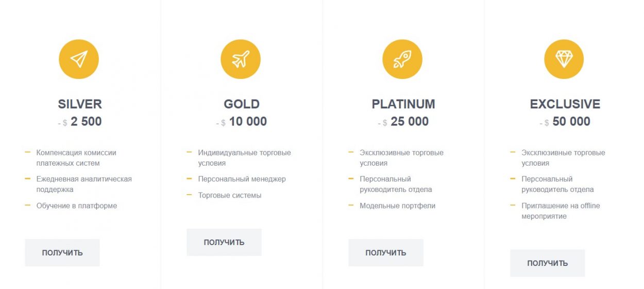644x289 pixels.
Task: Click the Модельные портфели feature item
Action: 398,205
